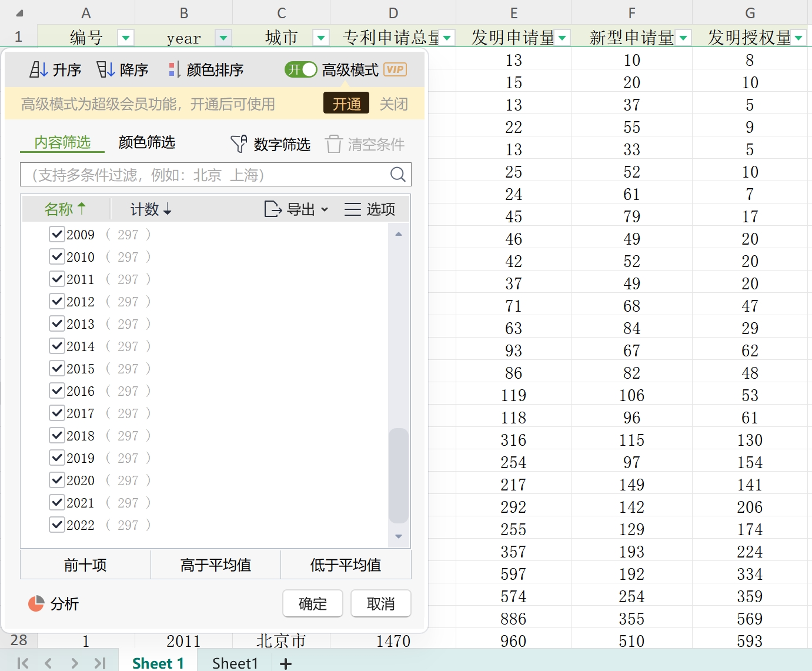Viewport: 812px width, 671px height.
Task: Go to next sheet arrow
Action: tap(74, 663)
